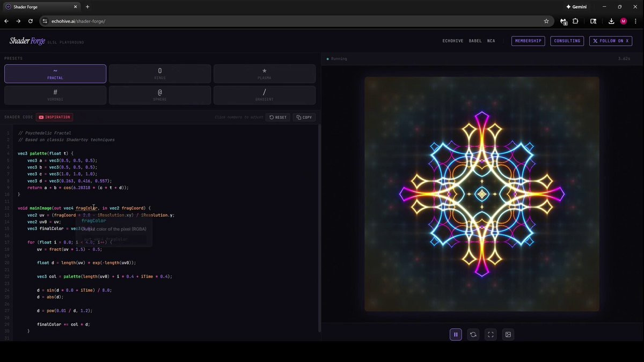644x362 pixels.
Task: Click the 'float d = length(uv)' code line
Action: click(86, 263)
